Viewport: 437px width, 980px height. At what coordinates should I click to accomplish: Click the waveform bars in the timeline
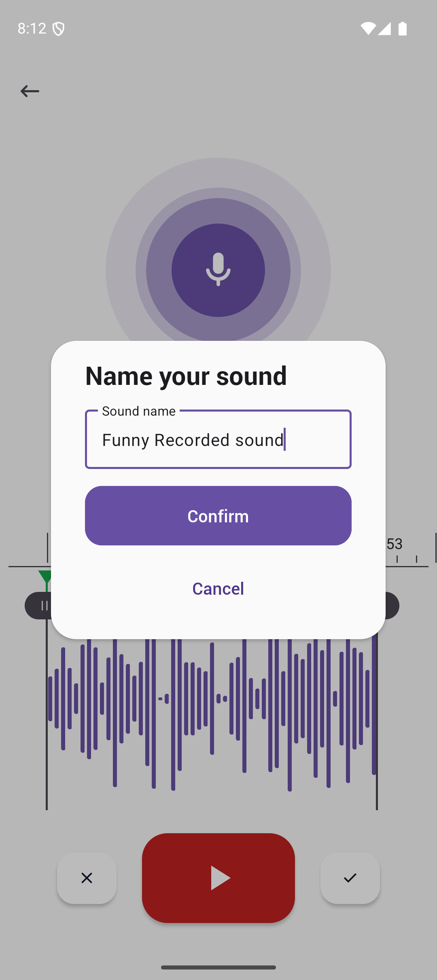point(212,714)
